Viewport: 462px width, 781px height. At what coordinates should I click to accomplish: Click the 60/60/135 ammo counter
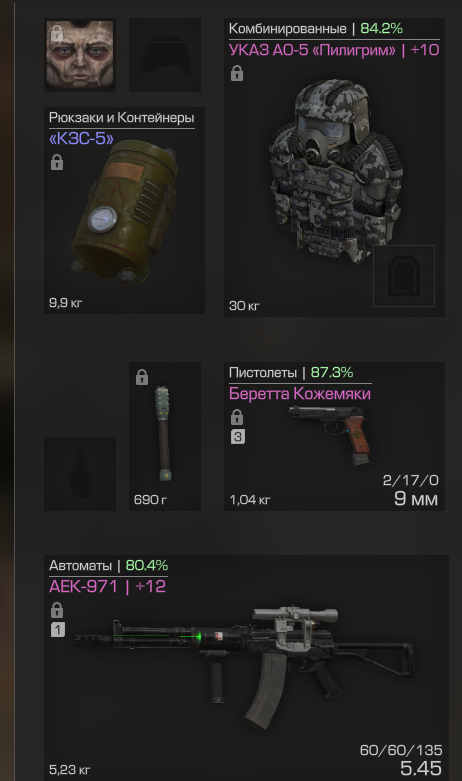click(401, 750)
